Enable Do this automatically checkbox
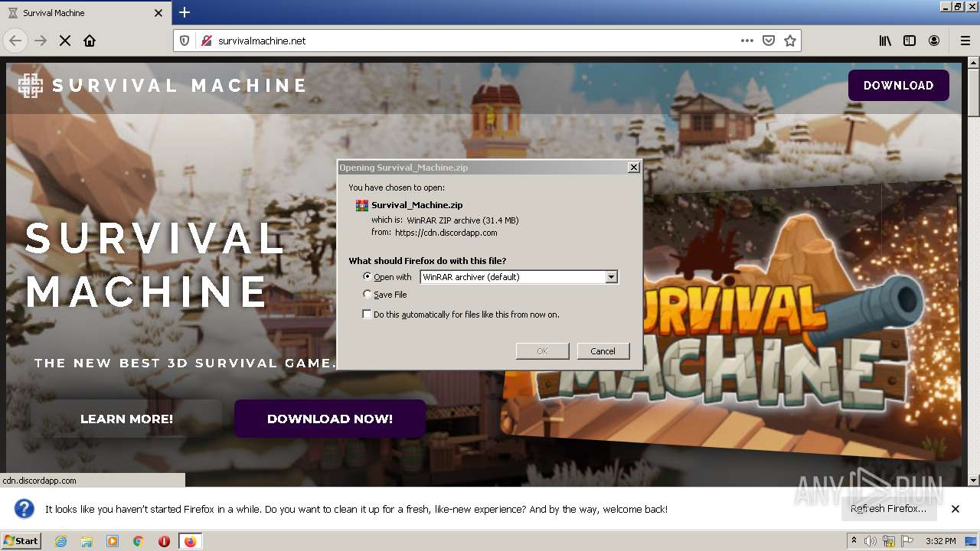This screenshot has width=980, height=551. click(x=367, y=315)
